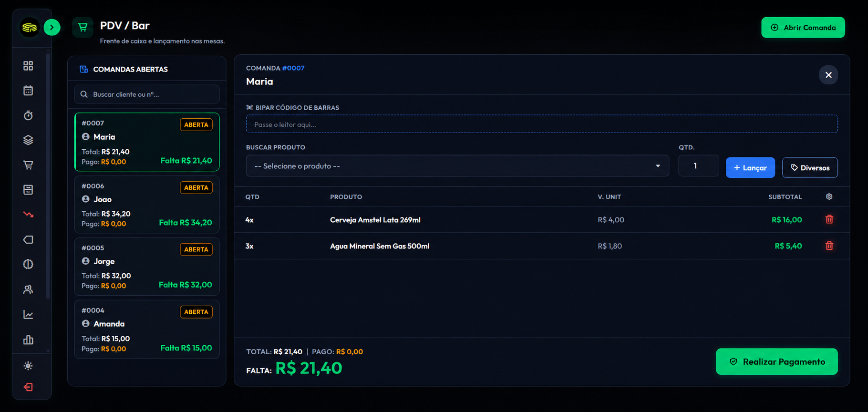Select comanda #0006 Joao card
868x412 pixels.
[x=147, y=204]
